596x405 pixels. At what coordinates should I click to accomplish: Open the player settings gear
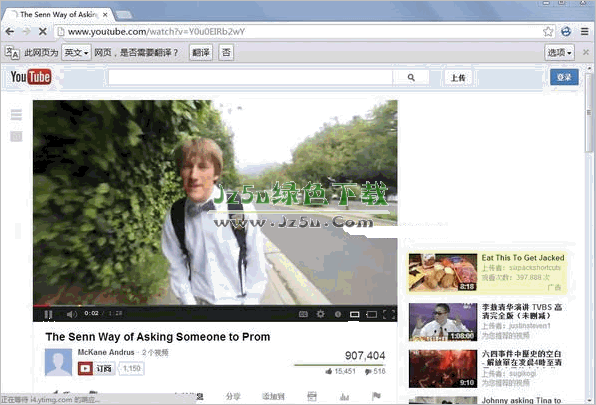pyautogui.click(x=320, y=314)
